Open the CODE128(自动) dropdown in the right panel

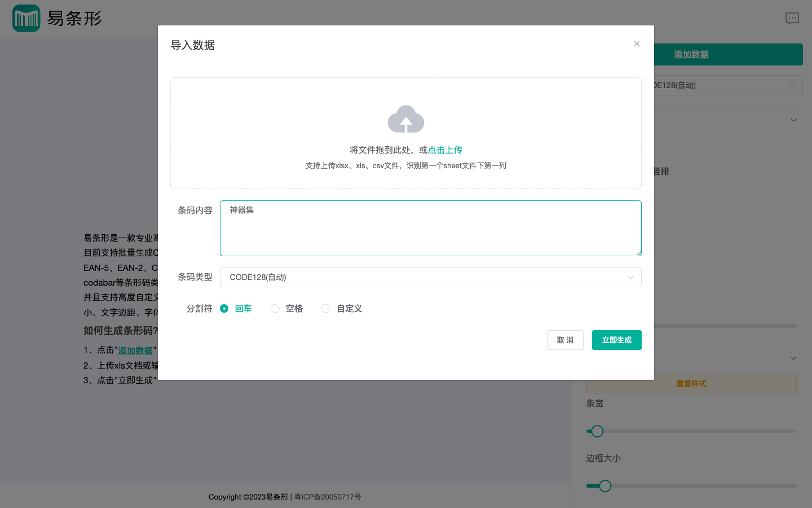pyautogui.click(x=733, y=85)
